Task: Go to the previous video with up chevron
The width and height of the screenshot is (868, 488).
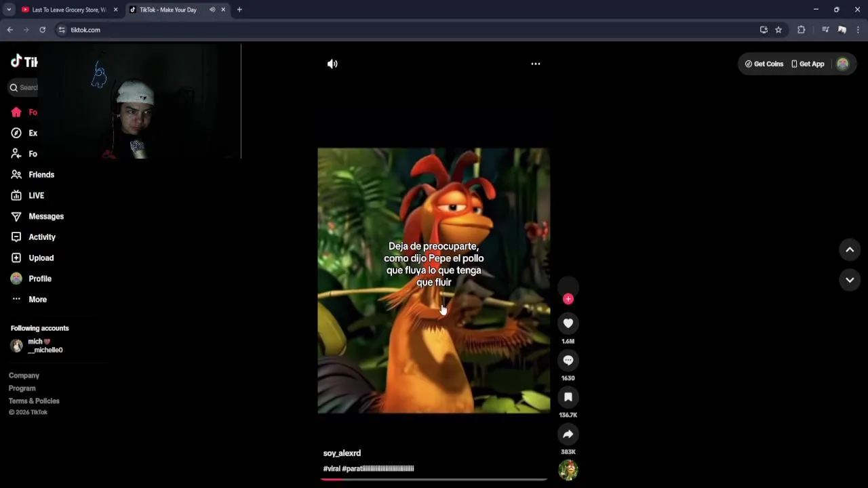Action: tap(850, 250)
